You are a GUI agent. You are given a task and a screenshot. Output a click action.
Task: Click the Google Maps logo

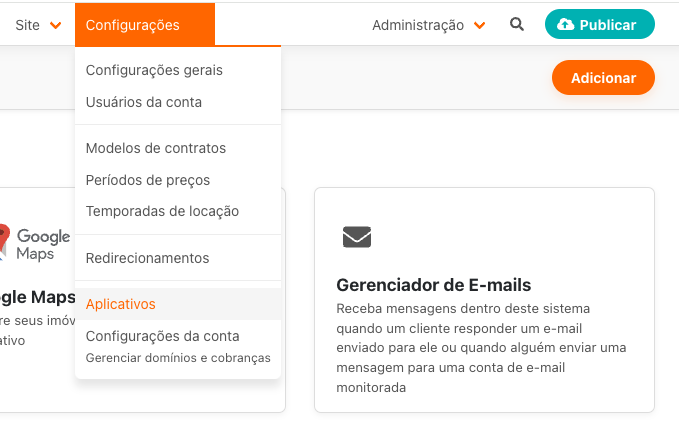[x=35, y=243]
